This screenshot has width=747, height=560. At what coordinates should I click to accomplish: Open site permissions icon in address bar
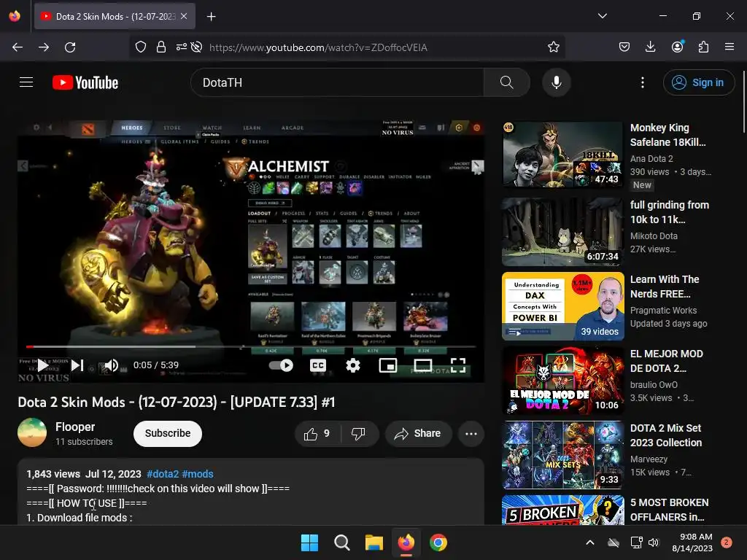(x=182, y=47)
